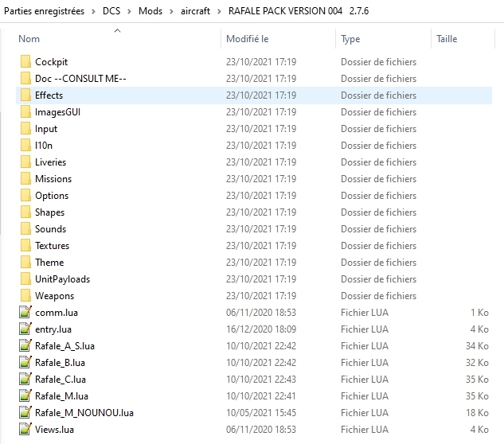Click the ImagesGUI folder icon
Image resolution: width=504 pixels, height=444 pixels.
click(25, 111)
